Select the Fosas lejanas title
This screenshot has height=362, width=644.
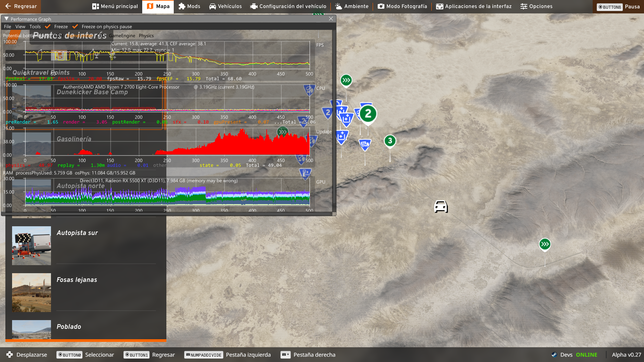point(77,280)
